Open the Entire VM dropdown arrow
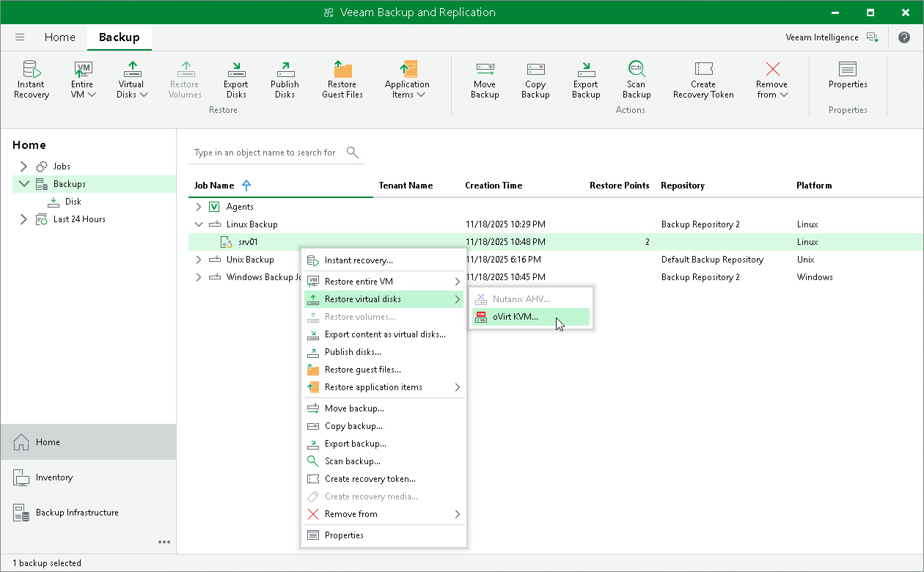Viewport: 924px width, 572px height. (91, 94)
